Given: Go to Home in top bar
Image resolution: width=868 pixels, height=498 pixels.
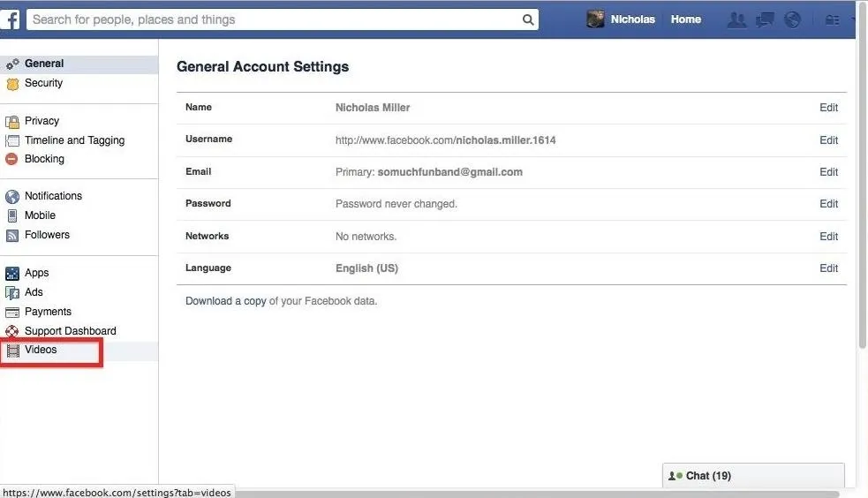Looking at the screenshot, I should click(686, 19).
